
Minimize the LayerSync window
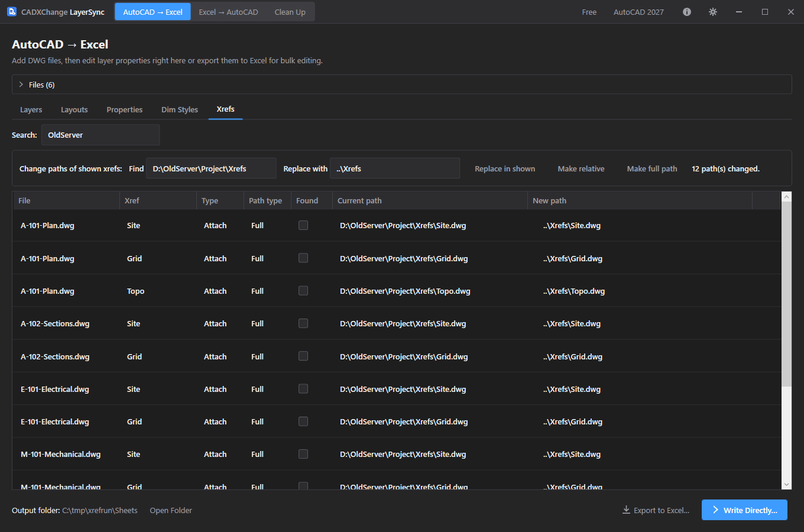[739, 12]
